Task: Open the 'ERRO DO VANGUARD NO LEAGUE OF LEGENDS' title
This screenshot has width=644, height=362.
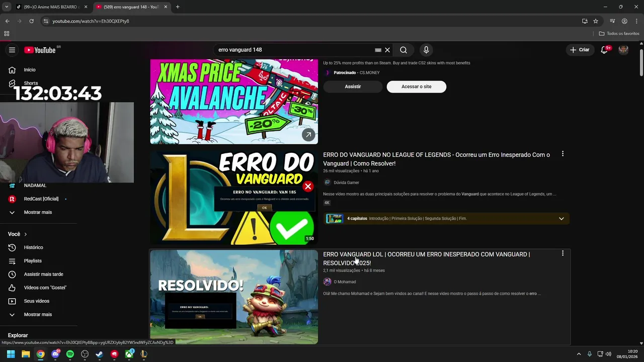Action: pyautogui.click(x=436, y=159)
